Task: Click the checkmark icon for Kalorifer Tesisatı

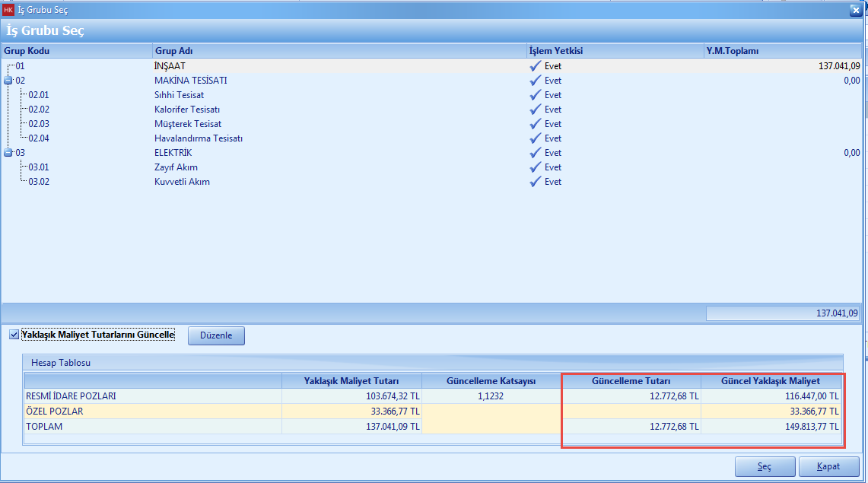Action: (536, 110)
